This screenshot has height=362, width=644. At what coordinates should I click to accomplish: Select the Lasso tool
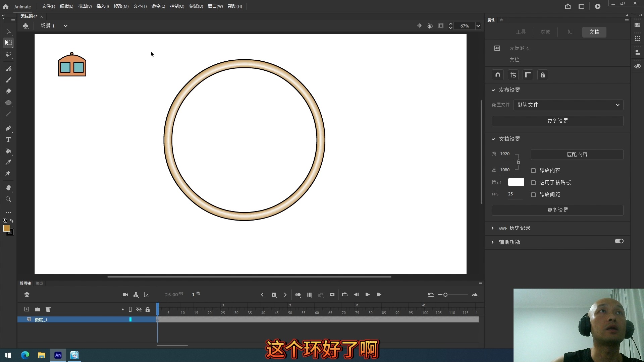(8, 54)
